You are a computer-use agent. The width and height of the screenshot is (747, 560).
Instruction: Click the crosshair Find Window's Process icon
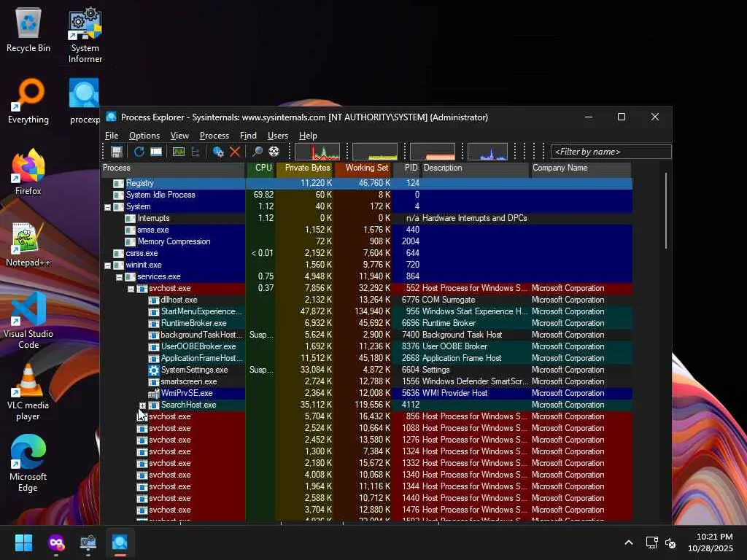click(274, 152)
